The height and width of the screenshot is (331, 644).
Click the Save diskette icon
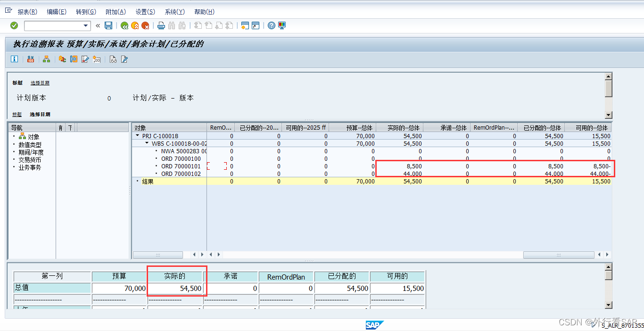tap(108, 25)
